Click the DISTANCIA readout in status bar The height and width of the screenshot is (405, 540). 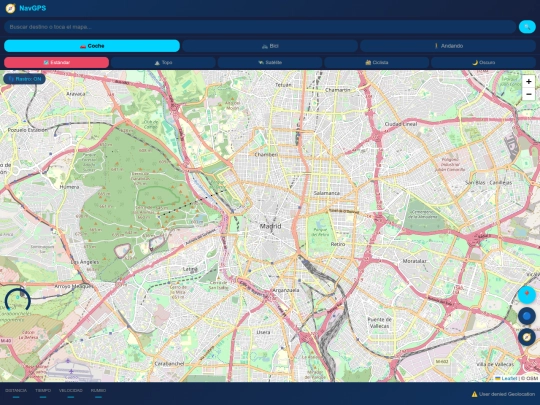16,393
